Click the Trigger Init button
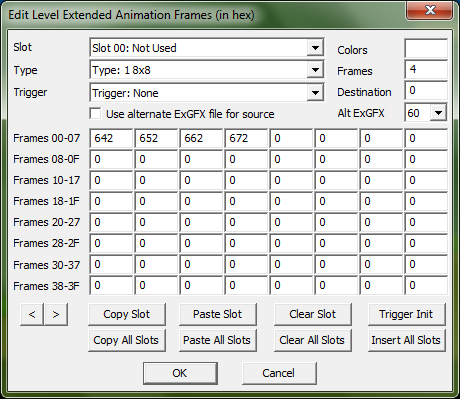Image resolution: width=460 pixels, height=399 pixels. click(406, 314)
